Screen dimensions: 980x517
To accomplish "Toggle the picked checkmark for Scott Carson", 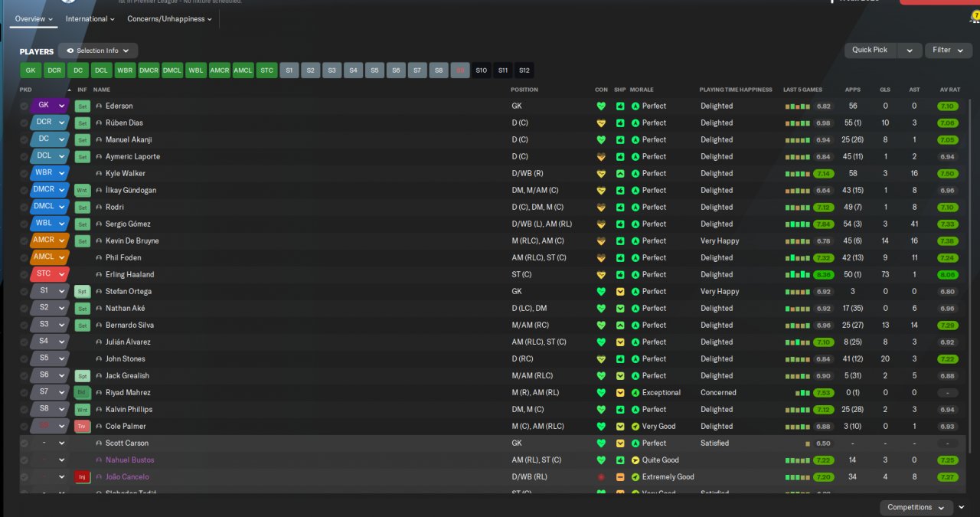I will click(x=24, y=443).
